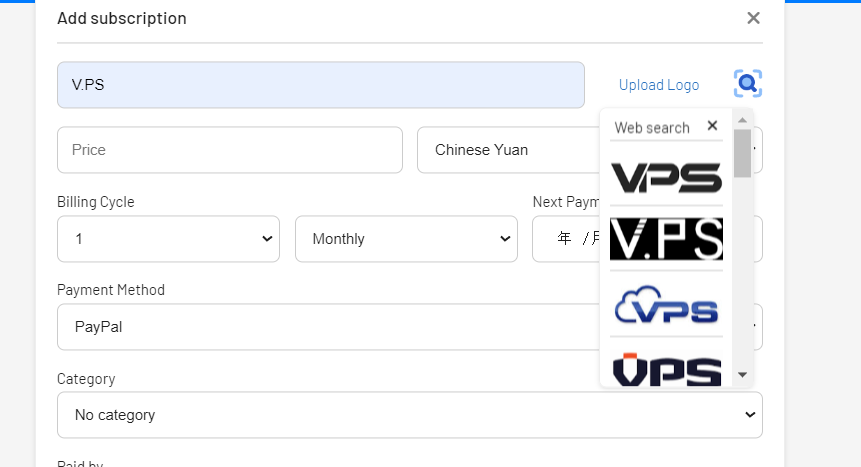Focus the subscription name field containing V.PS
Image resolution: width=861 pixels, height=467 pixels.
coord(320,85)
